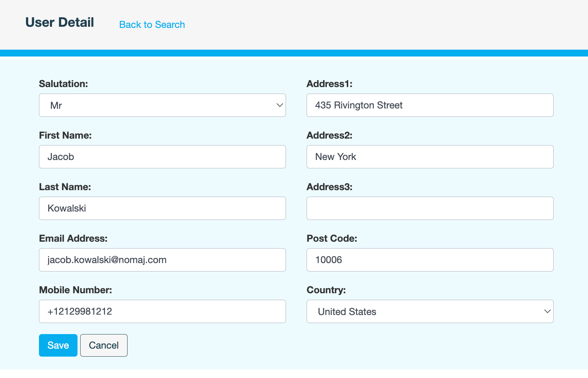Image resolution: width=588 pixels, height=378 pixels.
Task: Click the Email Address field label
Action: coord(73,238)
